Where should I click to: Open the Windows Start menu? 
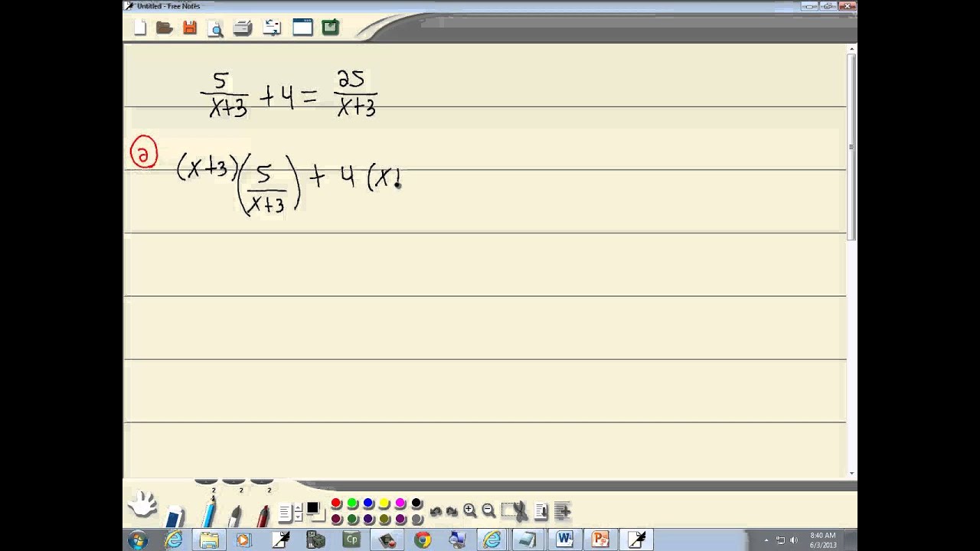[139, 540]
